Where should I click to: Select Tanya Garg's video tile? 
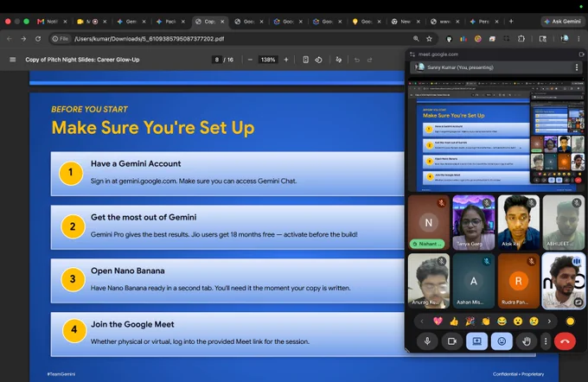tap(473, 222)
